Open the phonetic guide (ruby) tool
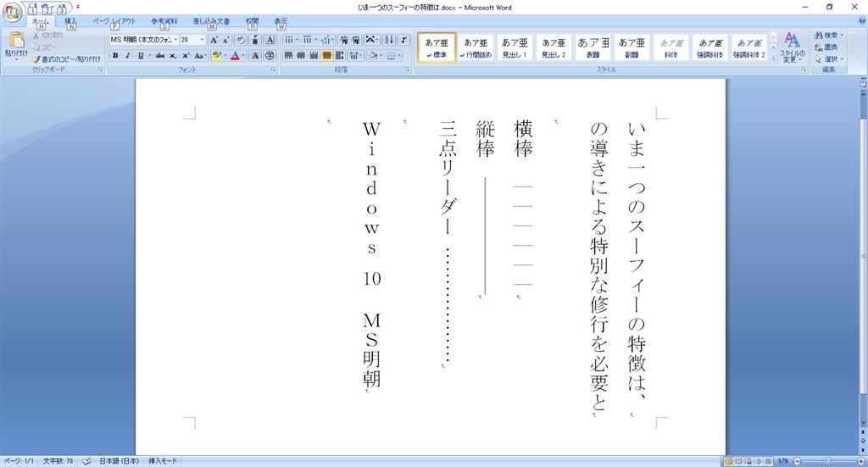This screenshot has height=467, width=868. coord(254,40)
